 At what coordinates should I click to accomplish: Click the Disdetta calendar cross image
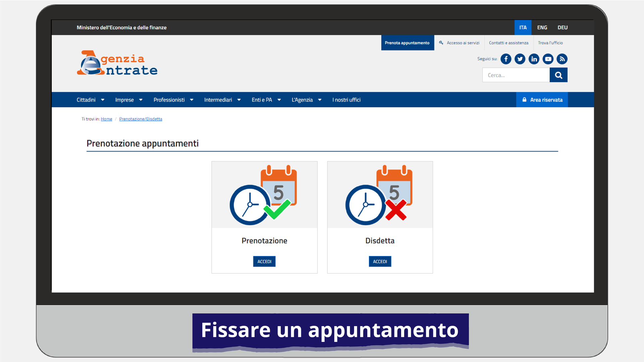click(x=380, y=195)
